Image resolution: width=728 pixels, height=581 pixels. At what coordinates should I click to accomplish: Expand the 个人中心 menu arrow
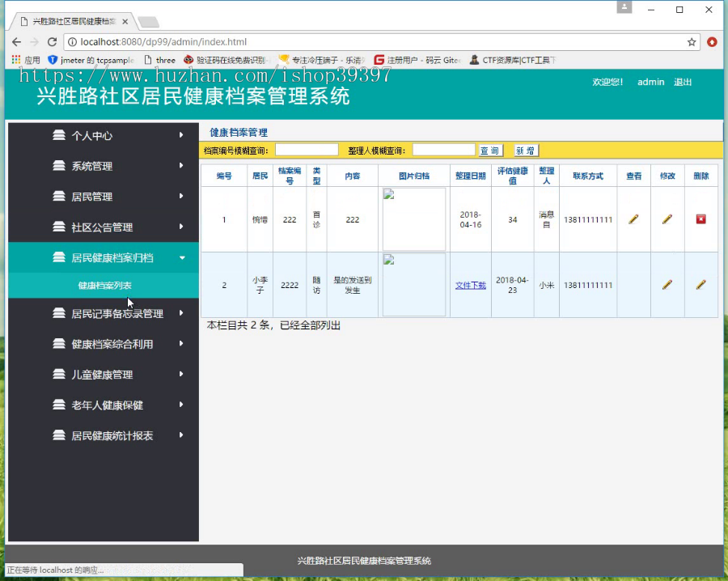pos(181,135)
